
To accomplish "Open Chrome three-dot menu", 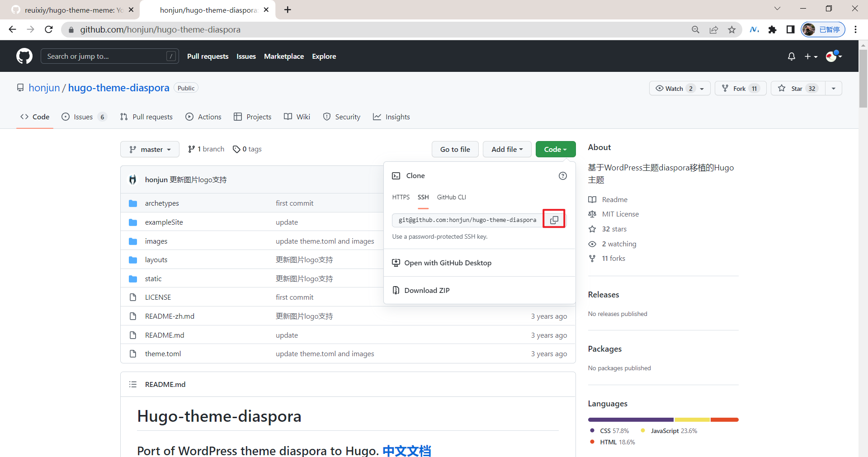I will pyautogui.click(x=855, y=29).
